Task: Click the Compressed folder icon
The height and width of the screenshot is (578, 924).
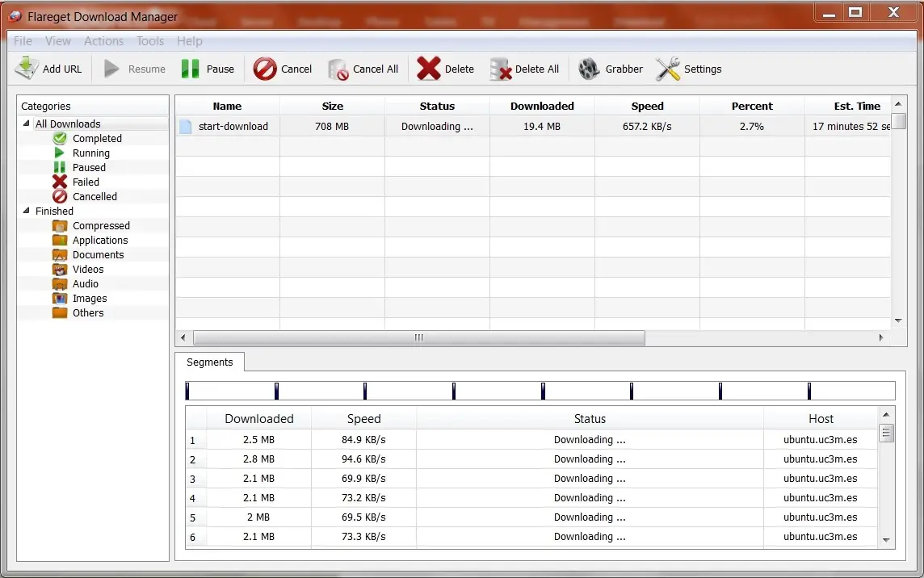Action: [x=60, y=226]
